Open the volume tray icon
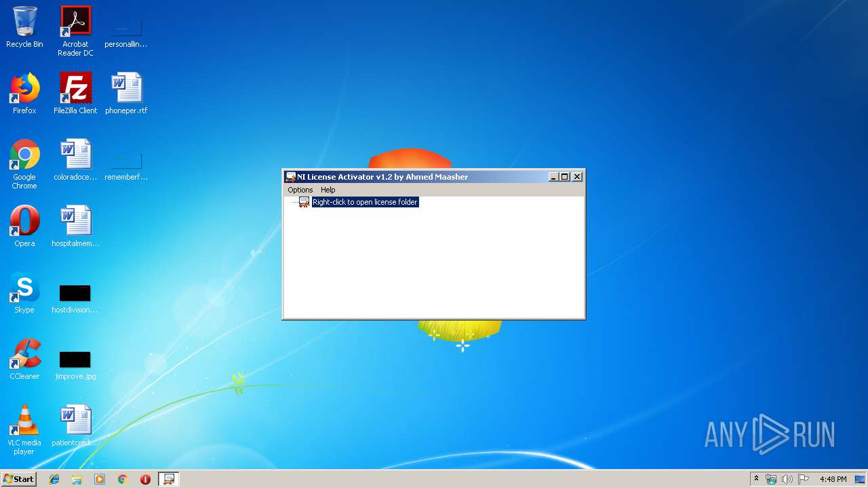The height and width of the screenshot is (488, 868). (x=787, y=479)
